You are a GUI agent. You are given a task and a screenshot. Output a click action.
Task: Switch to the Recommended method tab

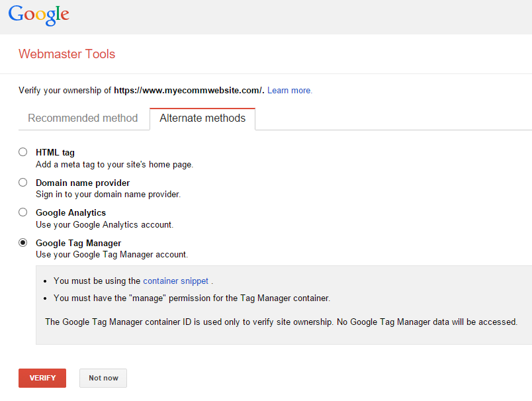(x=83, y=118)
